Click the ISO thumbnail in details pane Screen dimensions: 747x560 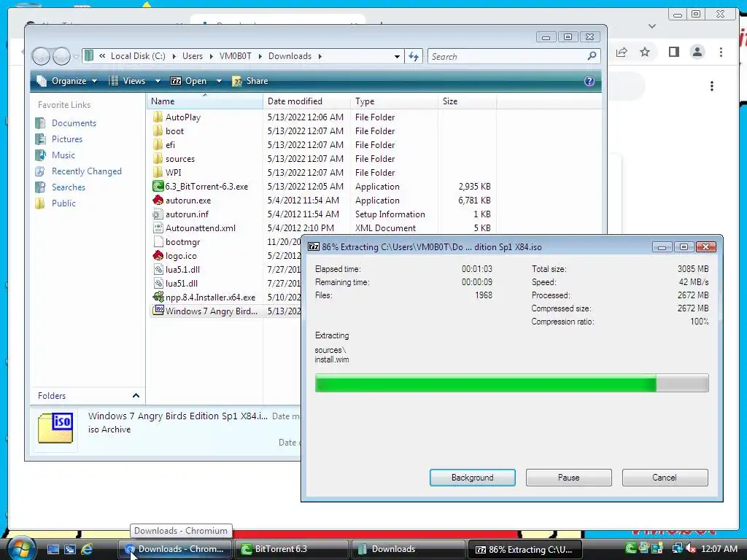coord(55,428)
